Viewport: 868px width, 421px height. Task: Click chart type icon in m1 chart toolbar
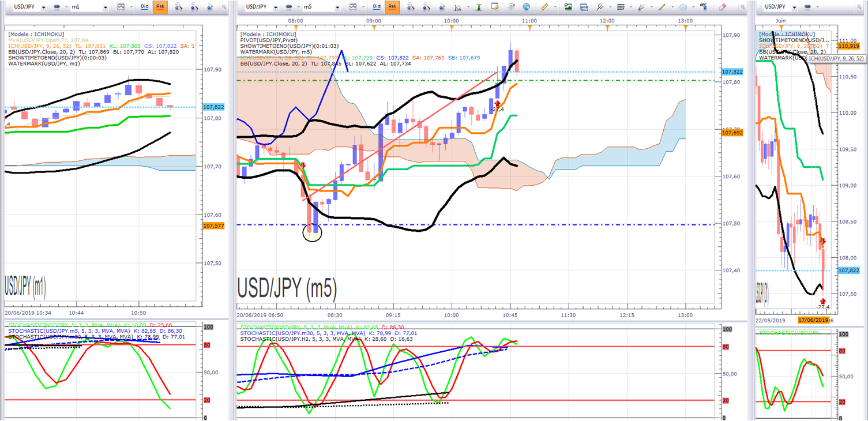(x=121, y=7)
